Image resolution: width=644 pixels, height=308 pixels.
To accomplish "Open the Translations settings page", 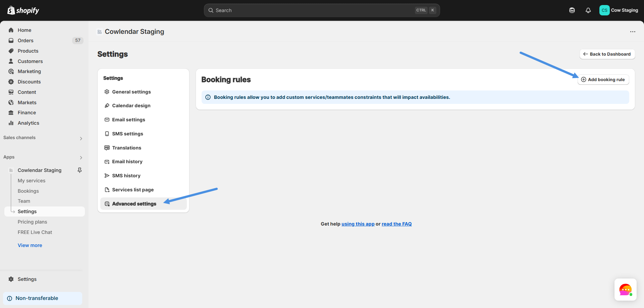I will 126,148.
